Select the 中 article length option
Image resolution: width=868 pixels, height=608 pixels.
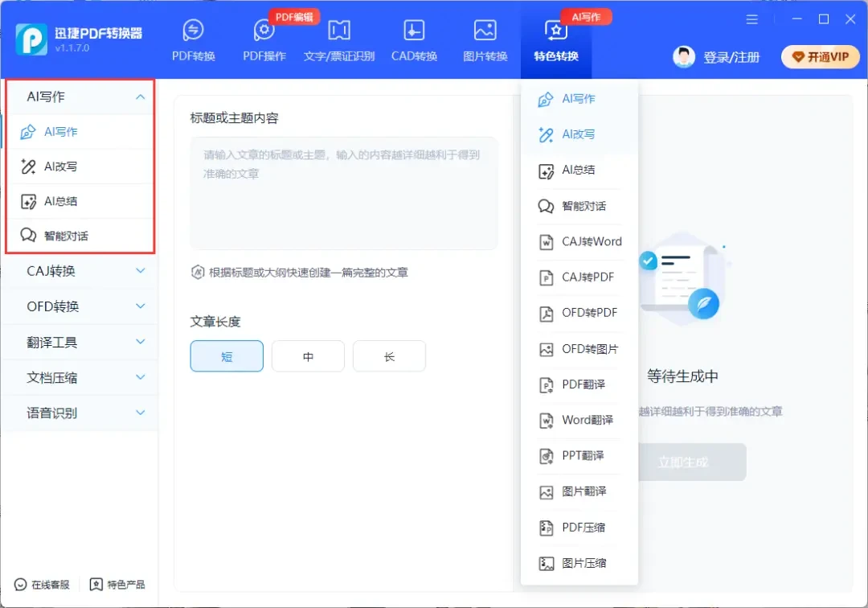point(309,356)
